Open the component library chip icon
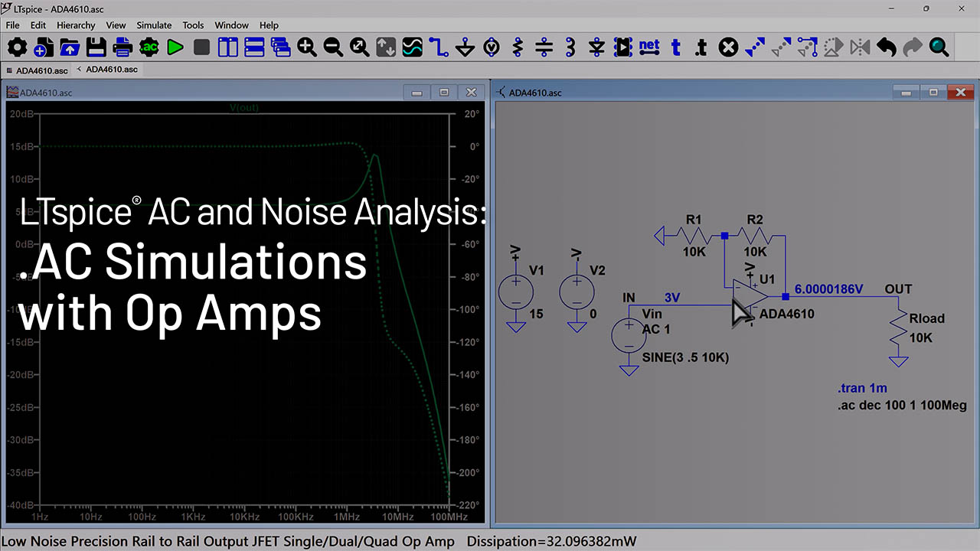 click(x=623, y=47)
